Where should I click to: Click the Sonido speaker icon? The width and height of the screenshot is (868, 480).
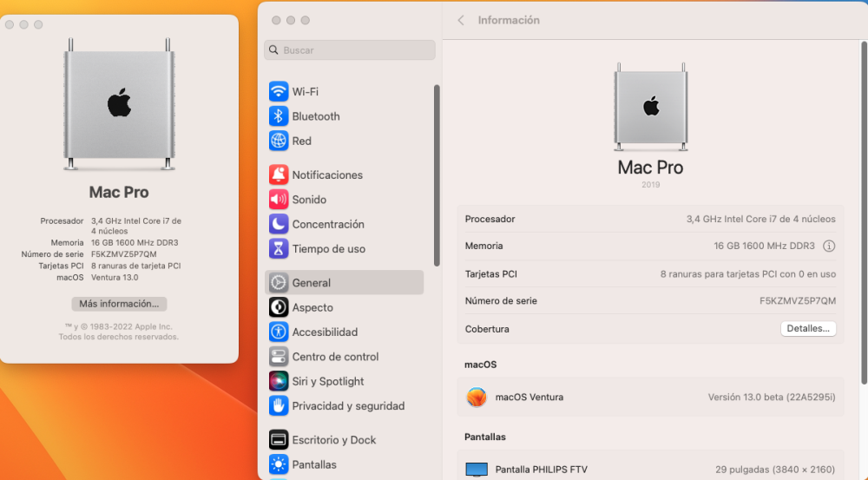pyautogui.click(x=279, y=200)
